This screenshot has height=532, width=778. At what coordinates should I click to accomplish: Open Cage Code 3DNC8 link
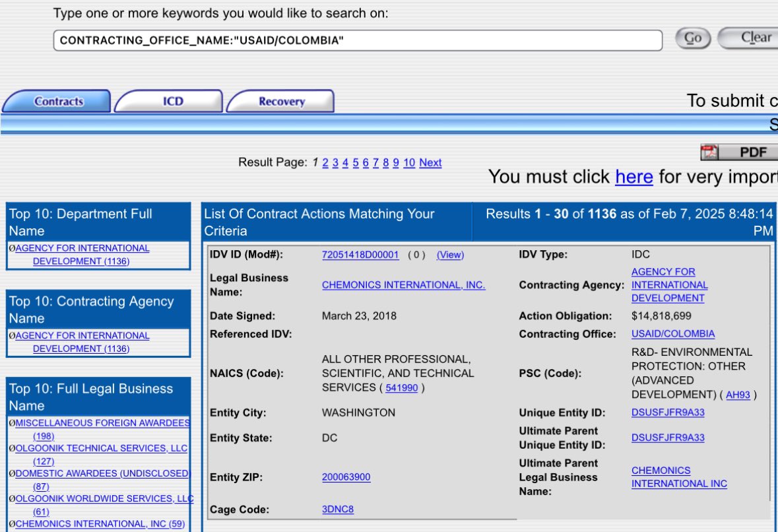[337, 510]
